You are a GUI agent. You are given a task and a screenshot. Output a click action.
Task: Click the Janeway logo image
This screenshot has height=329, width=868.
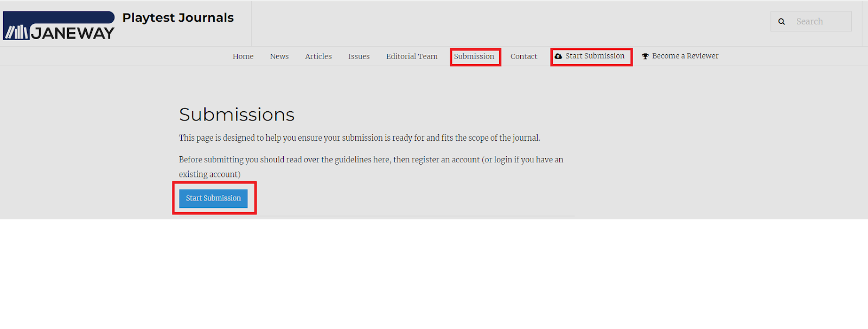pos(59,26)
